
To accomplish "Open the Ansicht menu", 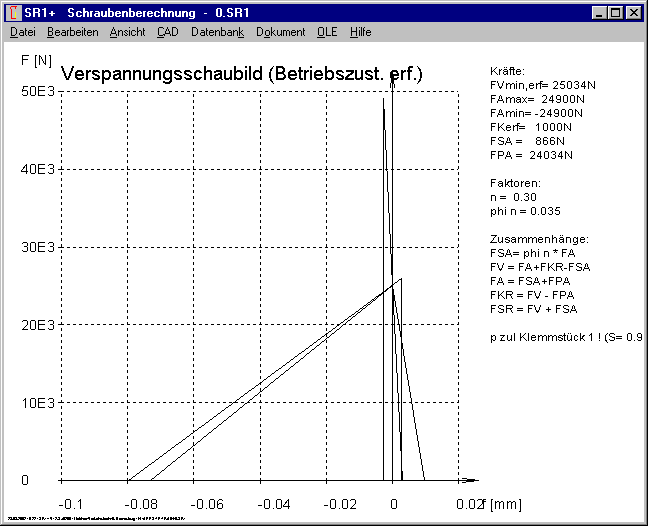I will 127,32.
